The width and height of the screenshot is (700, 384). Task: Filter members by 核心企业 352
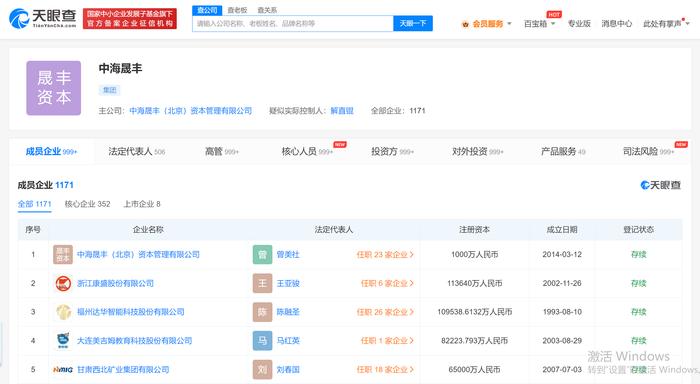pos(87,204)
